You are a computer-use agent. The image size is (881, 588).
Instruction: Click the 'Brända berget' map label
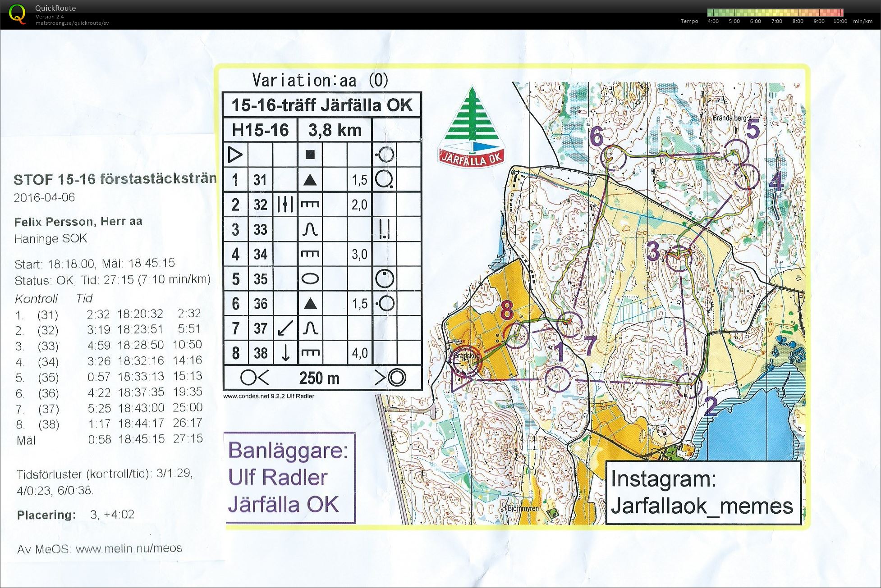732,119
